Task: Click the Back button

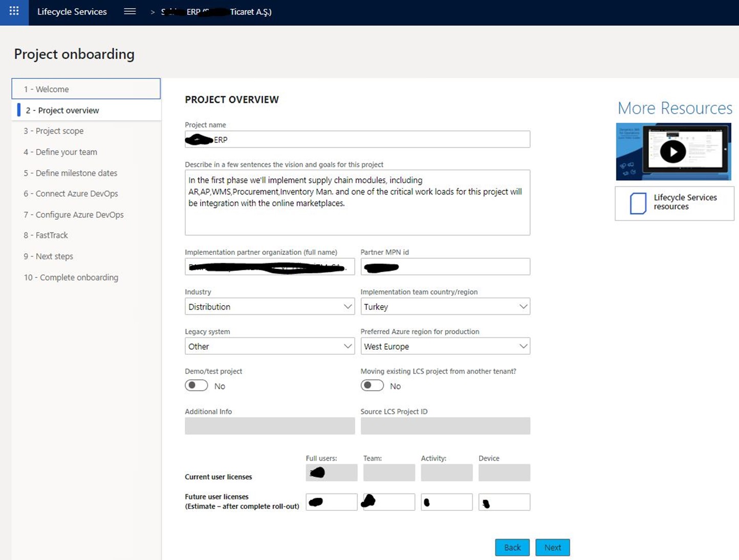Action: [x=512, y=547]
